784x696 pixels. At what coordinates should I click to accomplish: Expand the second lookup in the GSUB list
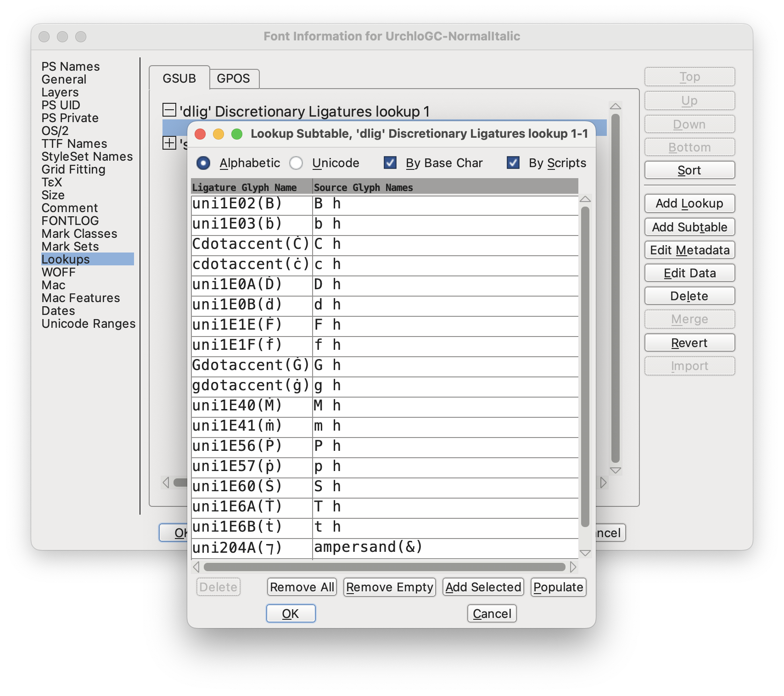coord(169,144)
